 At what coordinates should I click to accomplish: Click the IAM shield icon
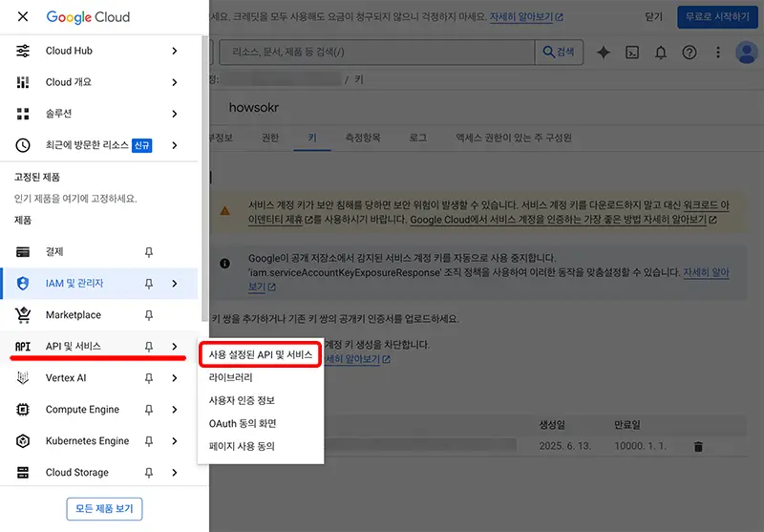point(23,283)
